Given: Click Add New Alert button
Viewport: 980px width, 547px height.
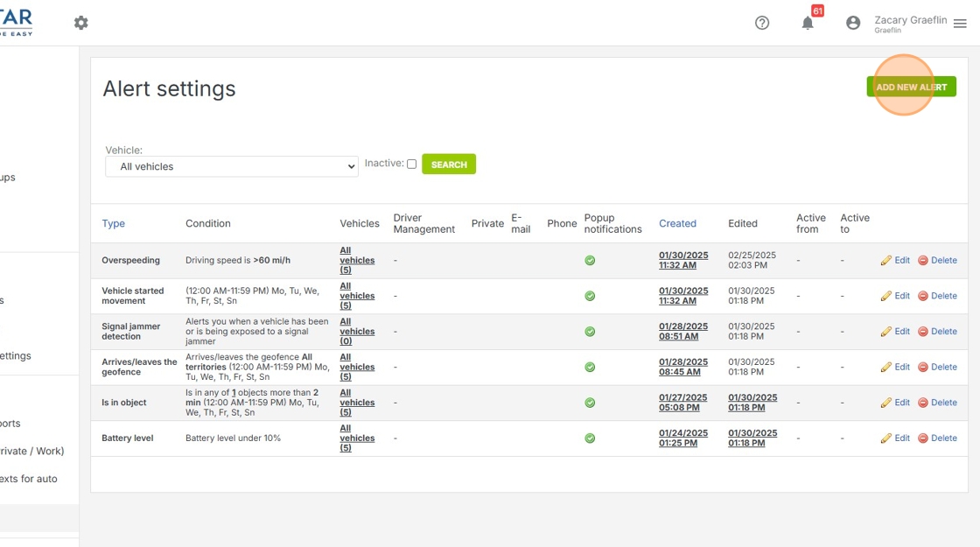Looking at the screenshot, I should click(911, 87).
